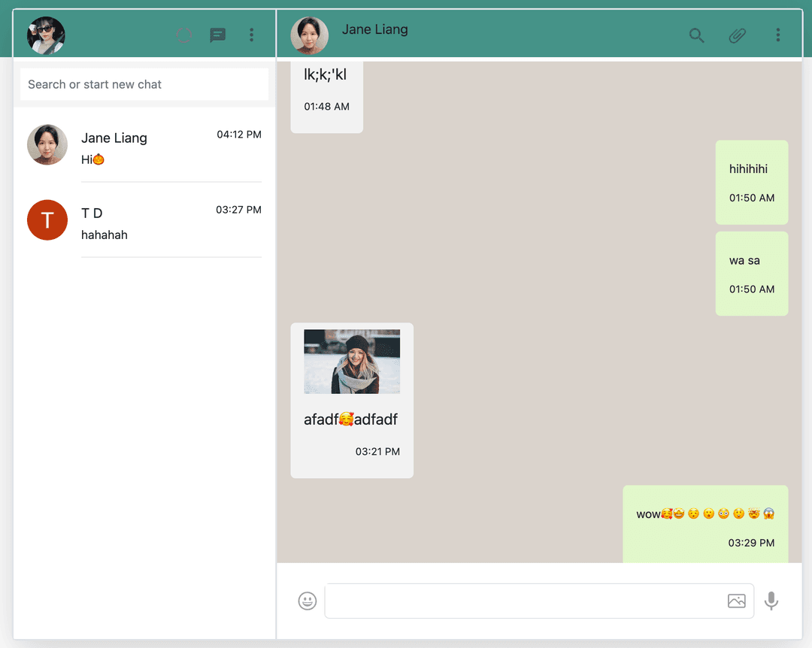Click the Jane Liang name in chat header

[374, 29]
